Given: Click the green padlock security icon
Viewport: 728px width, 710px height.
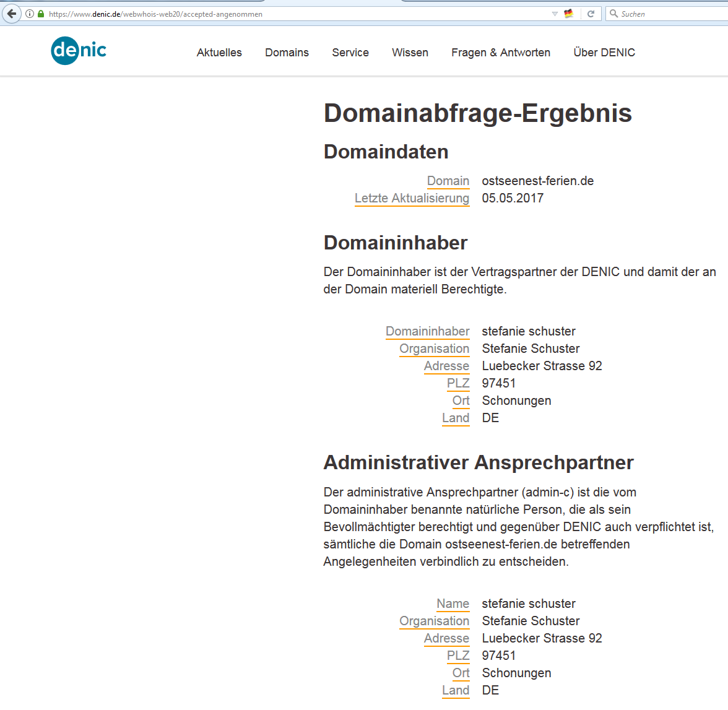Looking at the screenshot, I should pos(41,14).
